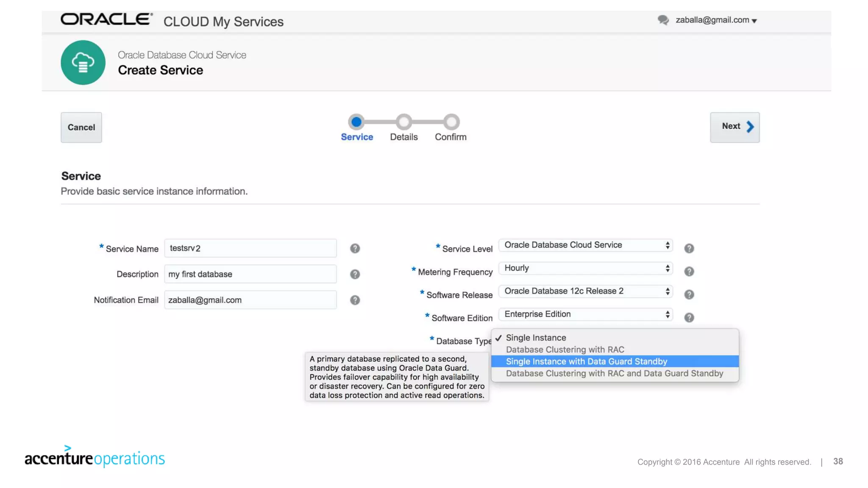Open the Metering Frequency dropdown showing Hourly
The height and width of the screenshot is (488, 868).
click(x=585, y=268)
